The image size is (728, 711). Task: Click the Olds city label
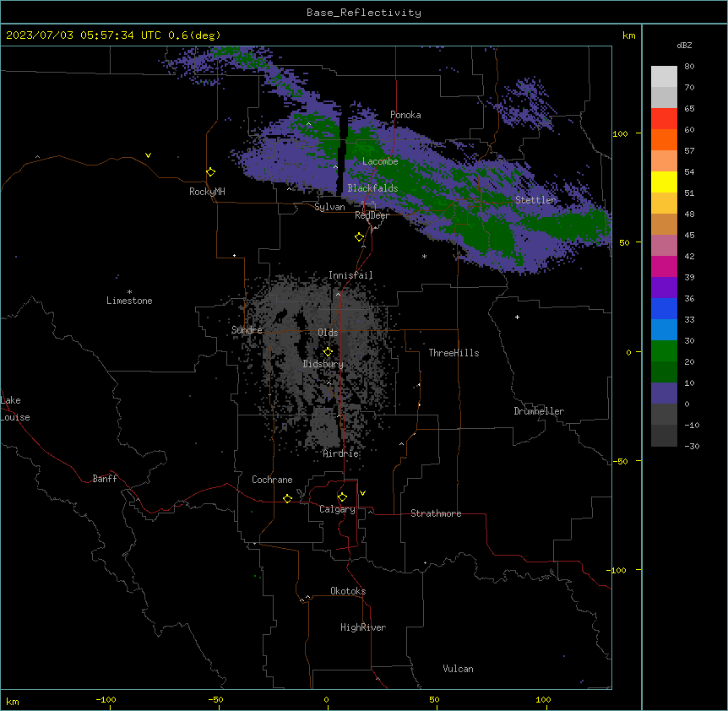tap(328, 333)
